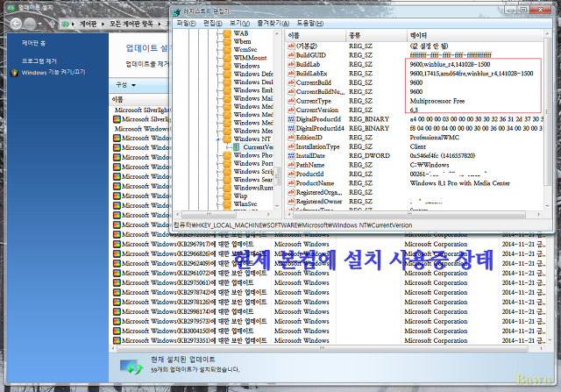The height and width of the screenshot is (392, 561).
Task: Click the CurrentType string value icon
Action: [291, 101]
